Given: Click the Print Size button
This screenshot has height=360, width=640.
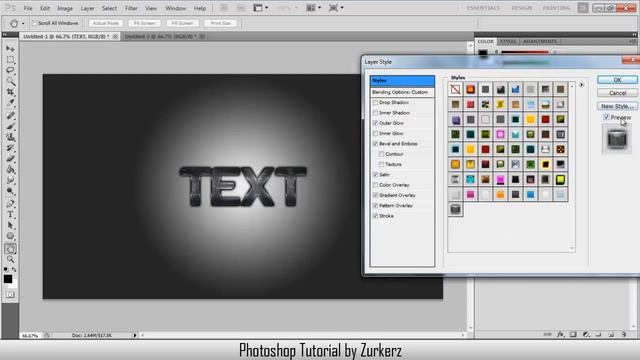Looking at the screenshot, I should click(x=220, y=23).
